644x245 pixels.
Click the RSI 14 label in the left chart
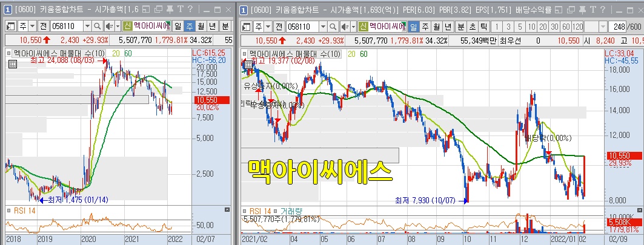(x=25, y=211)
